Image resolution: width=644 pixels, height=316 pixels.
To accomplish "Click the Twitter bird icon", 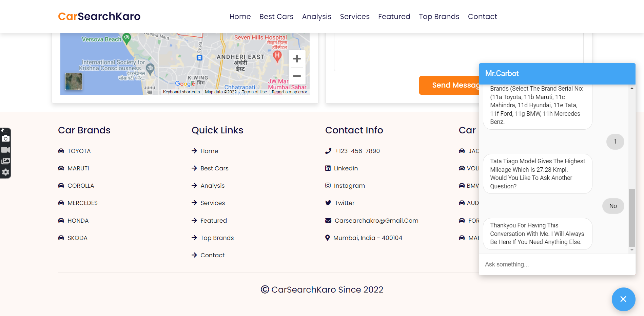I will point(328,203).
